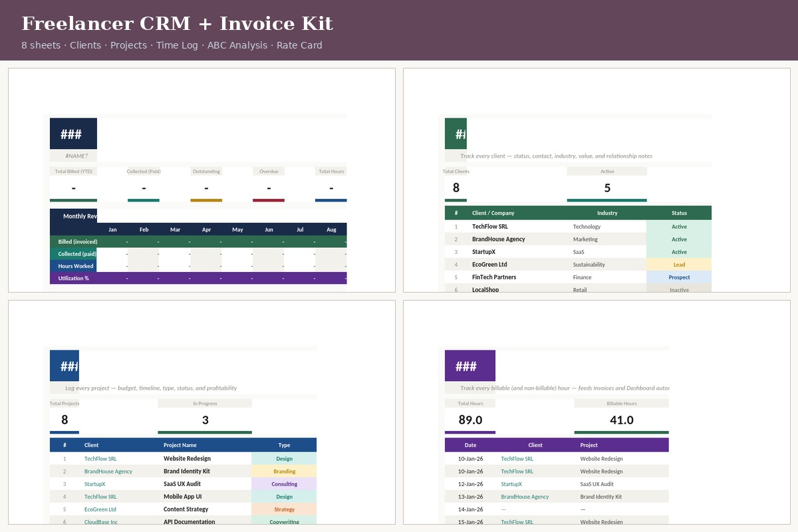Click the Lead status badge for EcoGreen Ltd
Image resolution: width=798 pixels, height=532 pixels.
679,264
